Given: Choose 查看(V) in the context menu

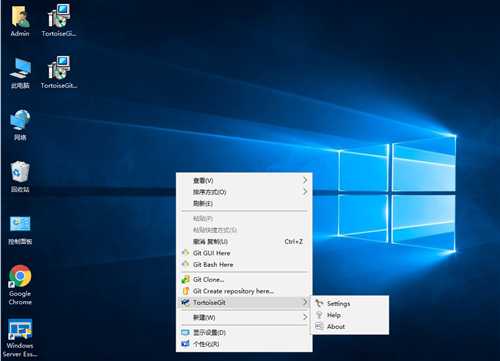Looking at the screenshot, I should coord(244,180).
